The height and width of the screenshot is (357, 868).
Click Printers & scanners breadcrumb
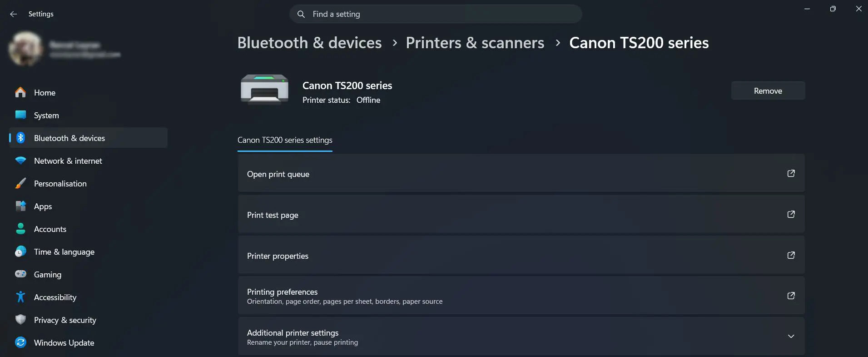coord(475,43)
